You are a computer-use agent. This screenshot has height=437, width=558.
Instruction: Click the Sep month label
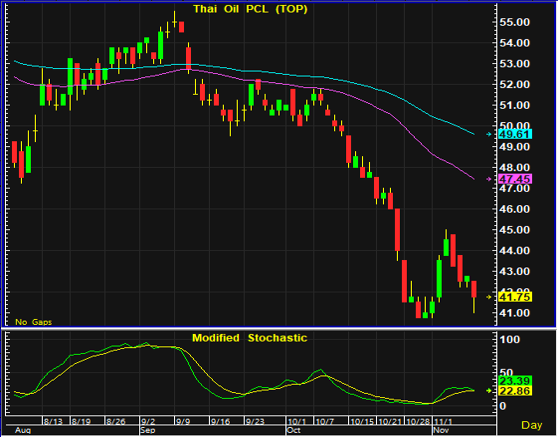click(148, 431)
